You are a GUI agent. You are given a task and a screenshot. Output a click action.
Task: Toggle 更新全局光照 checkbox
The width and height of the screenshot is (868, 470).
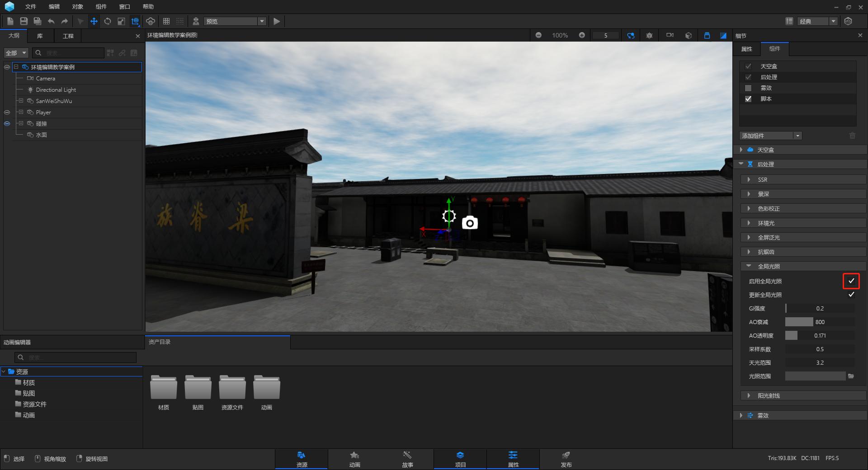851,295
